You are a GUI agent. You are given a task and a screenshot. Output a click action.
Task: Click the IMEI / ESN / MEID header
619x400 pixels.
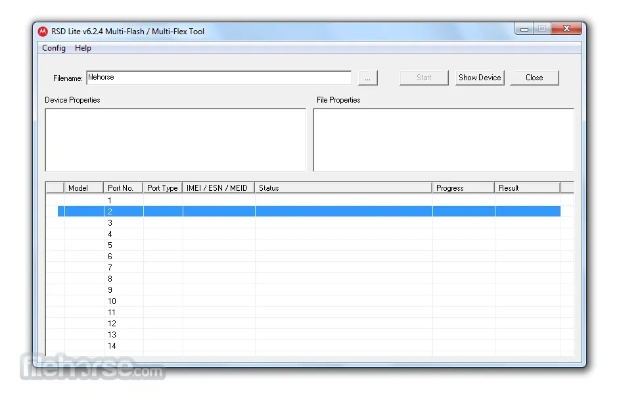pos(218,188)
